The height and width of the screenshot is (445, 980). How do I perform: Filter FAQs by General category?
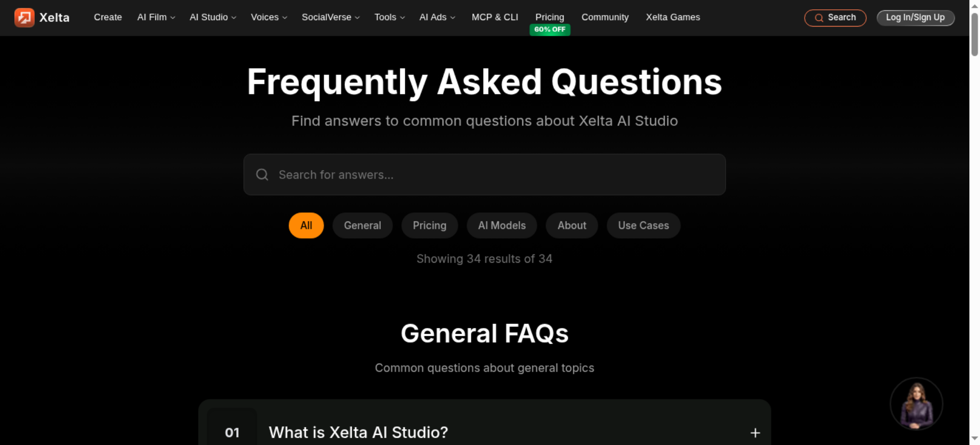pos(363,225)
